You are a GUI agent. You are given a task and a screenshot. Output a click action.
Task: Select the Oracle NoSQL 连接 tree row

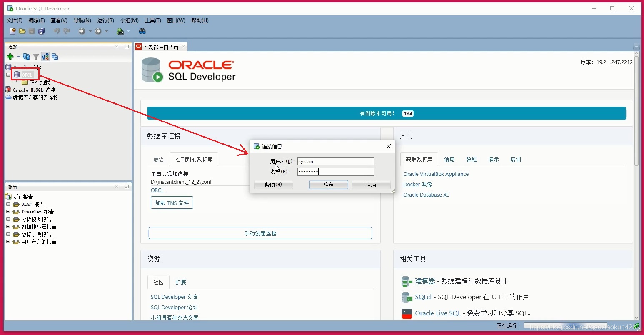point(30,90)
